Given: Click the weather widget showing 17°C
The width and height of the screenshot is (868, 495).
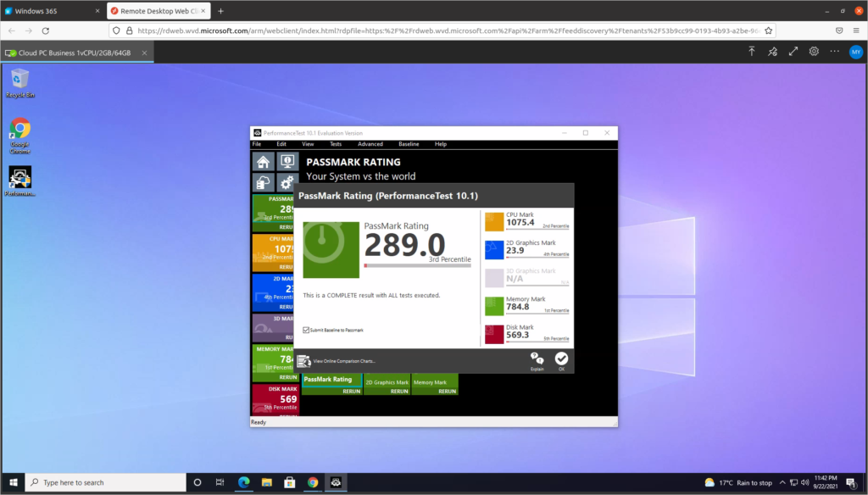Looking at the screenshot, I should [x=738, y=483].
